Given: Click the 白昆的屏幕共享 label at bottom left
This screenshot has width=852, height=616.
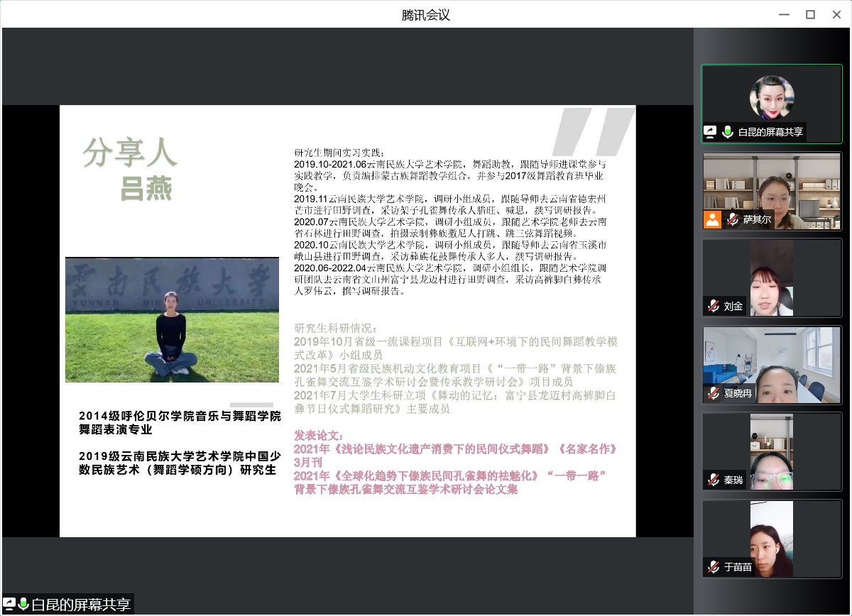Looking at the screenshot, I should point(81,605).
